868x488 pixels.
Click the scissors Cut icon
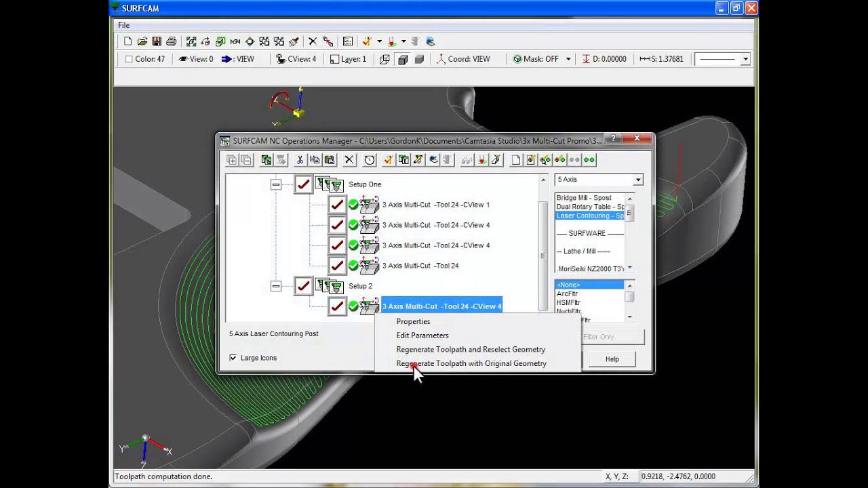tap(300, 160)
